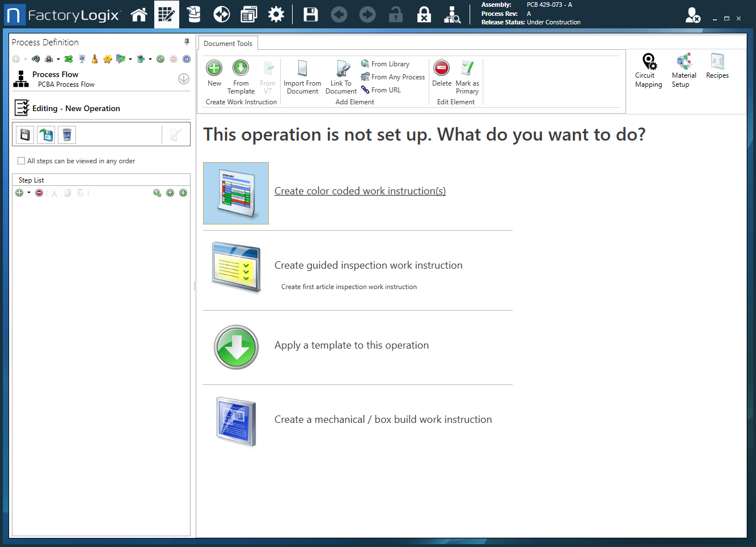Expand the Process Flow section's down arrow

(x=183, y=79)
